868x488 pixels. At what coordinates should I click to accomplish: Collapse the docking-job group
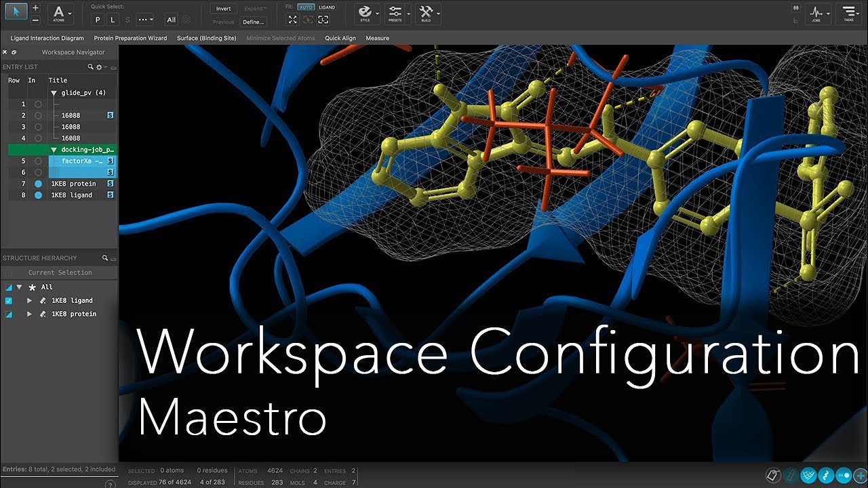pos(54,149)
